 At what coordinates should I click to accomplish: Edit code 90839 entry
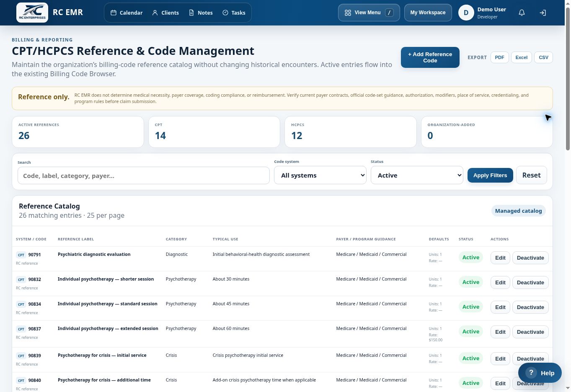tap(500, 358)
